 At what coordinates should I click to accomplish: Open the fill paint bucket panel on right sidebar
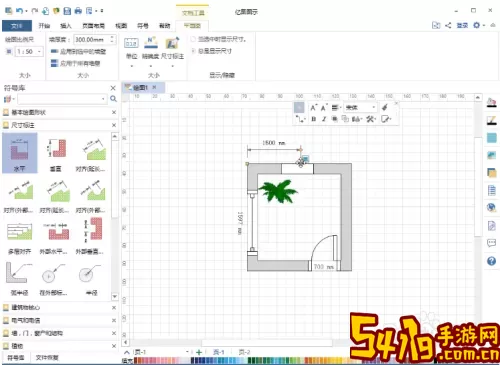(x=491, y=103)
